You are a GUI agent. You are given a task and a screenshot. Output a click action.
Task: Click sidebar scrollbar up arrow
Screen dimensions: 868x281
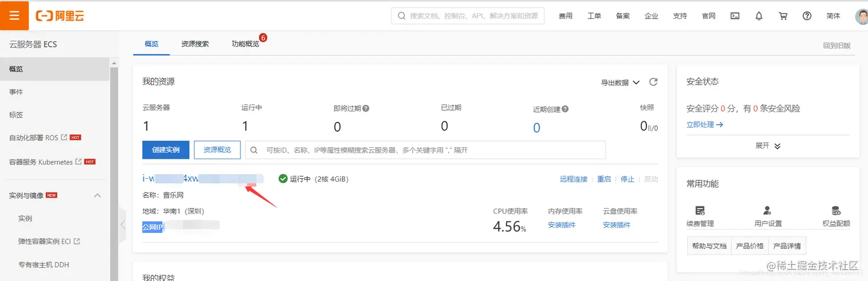coord(114,64)
